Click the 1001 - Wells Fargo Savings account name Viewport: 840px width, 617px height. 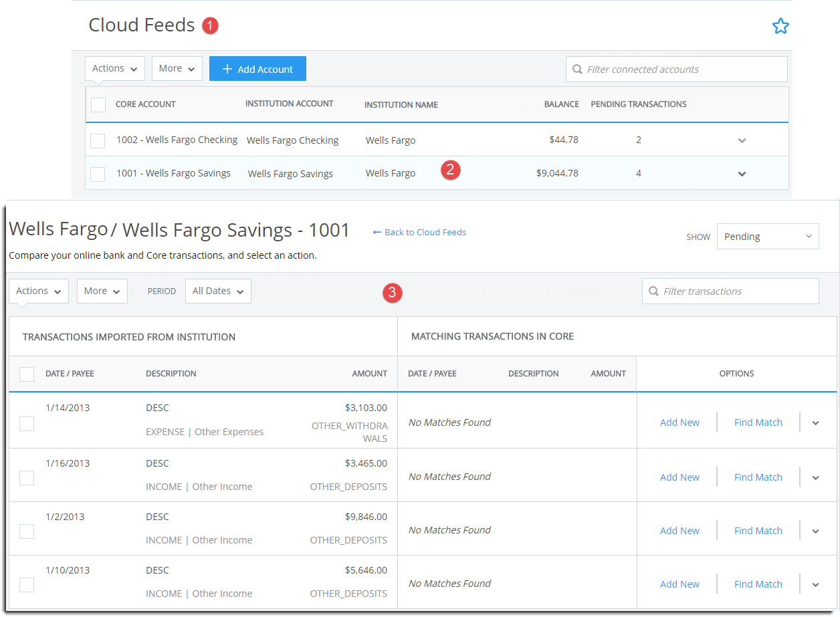173,173
